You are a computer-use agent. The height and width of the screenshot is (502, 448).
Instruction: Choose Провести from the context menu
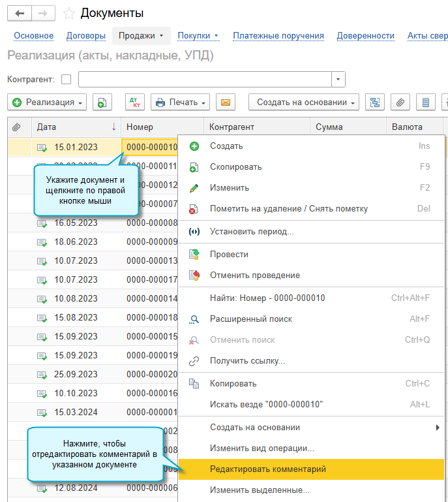pyautogui.click(x=229, y=255)
